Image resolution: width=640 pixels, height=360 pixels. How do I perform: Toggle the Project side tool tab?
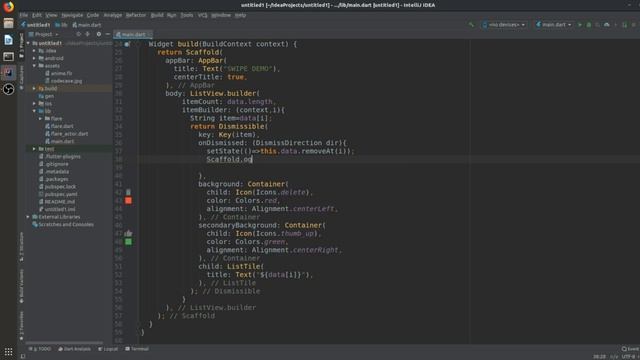[x=22, y=45]
